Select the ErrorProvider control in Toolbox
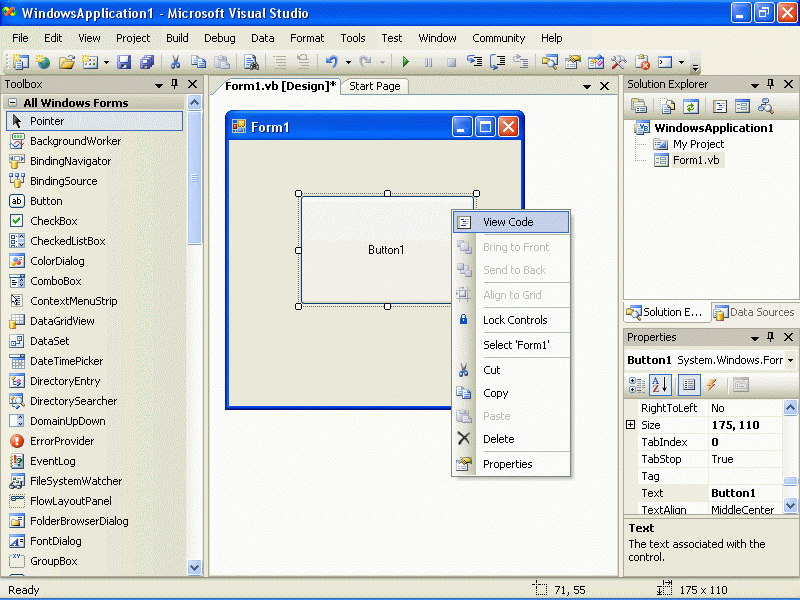Screen dimensions: 800x600 pyautogui.click(x=94, y=441)
